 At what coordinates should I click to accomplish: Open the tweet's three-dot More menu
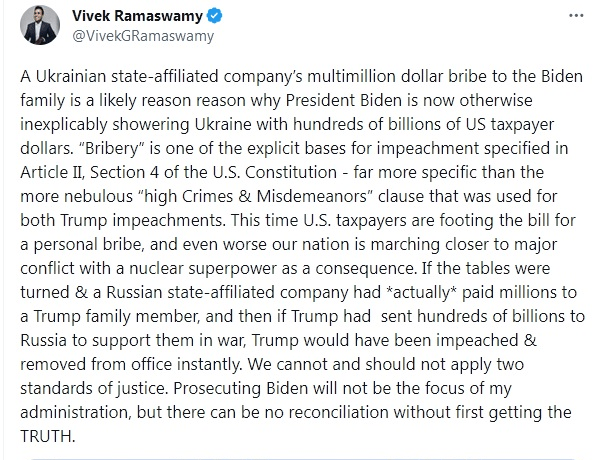(576, 16)
